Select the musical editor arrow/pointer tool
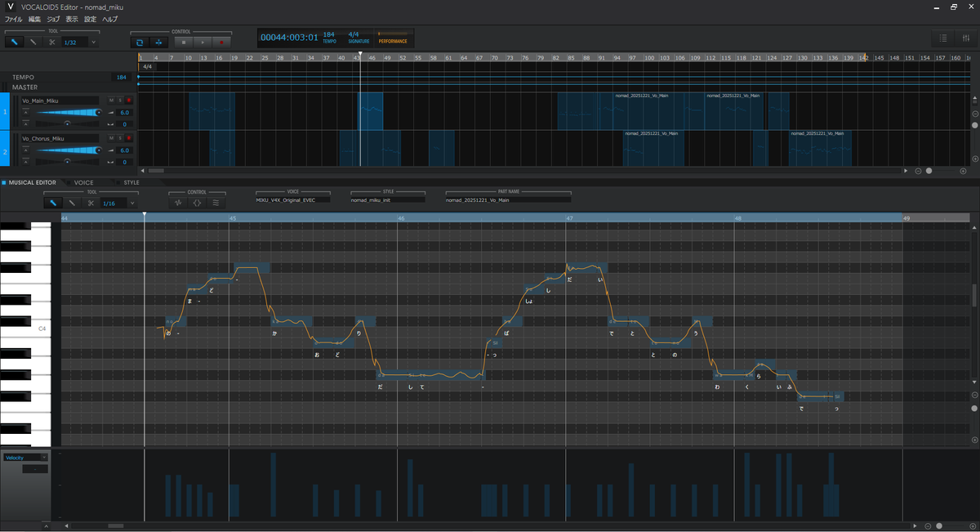Viewport: 980px width, 532px height. click(53, 203)
